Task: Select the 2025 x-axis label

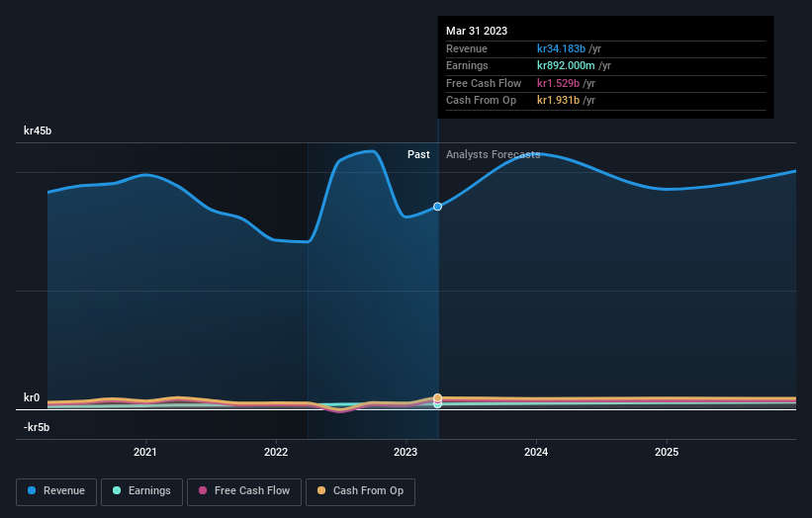Action: point(667,452)
